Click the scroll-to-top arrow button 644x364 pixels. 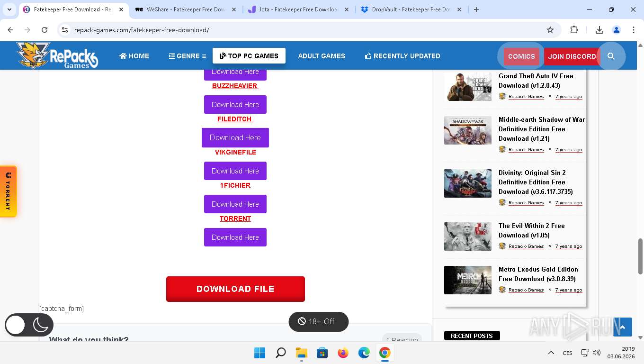coord(623,327)
